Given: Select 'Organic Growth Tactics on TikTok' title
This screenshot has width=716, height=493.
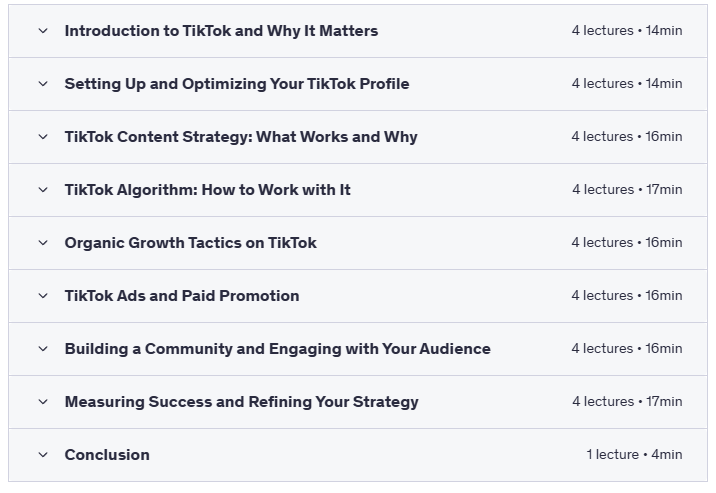Looking at the screenshot, I should (x=190, y=243).
